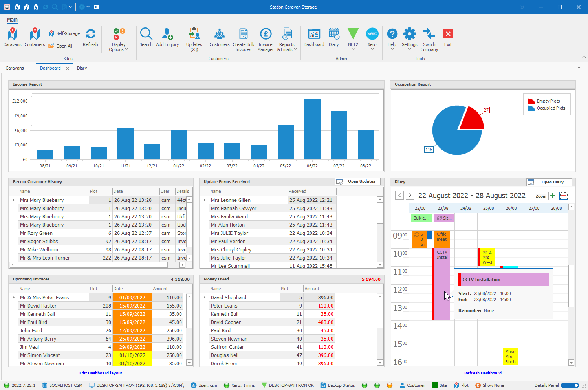The height and width of the screenshot is (390, 588).
Task: Click the Edit Dashboard layout link
Action: pos(101,373)
